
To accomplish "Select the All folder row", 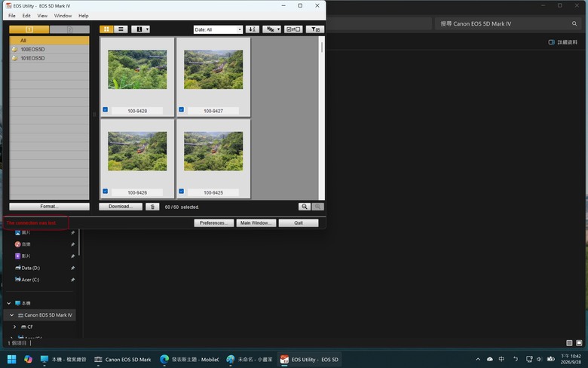I will 49,41.
